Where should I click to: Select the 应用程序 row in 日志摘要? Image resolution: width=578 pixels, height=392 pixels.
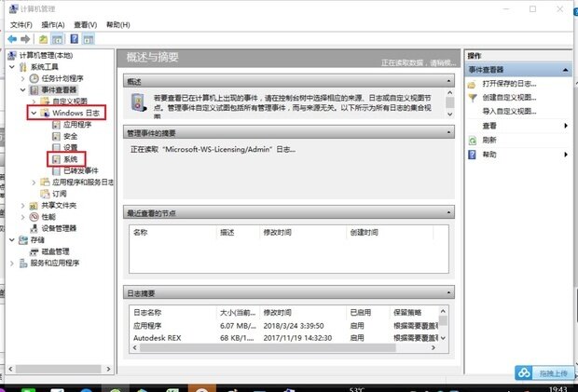(283, 326)
